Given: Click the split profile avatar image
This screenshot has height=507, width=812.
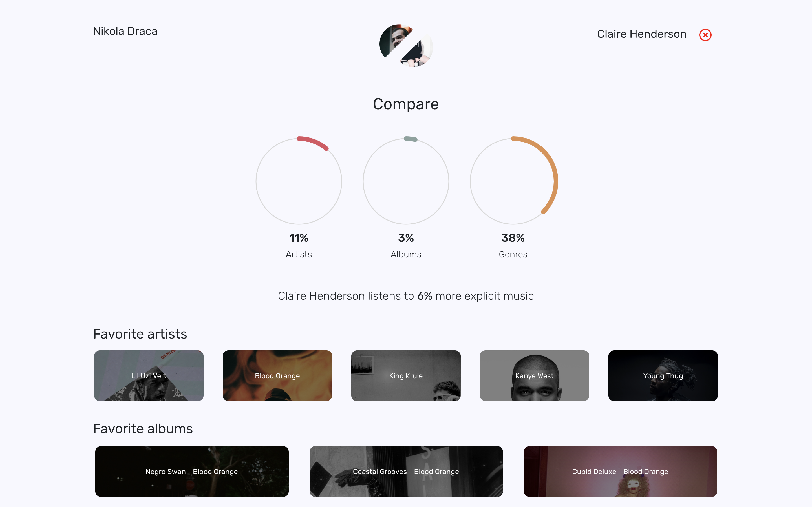Looking at the screenshot, I should (406, 46).
